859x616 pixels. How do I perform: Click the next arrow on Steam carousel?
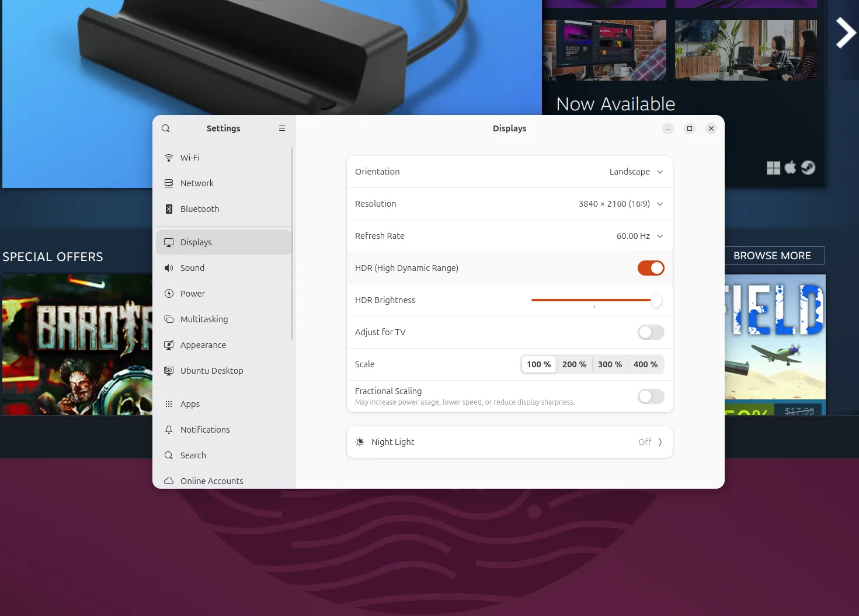pyautogui.click(x=844, y=33)
